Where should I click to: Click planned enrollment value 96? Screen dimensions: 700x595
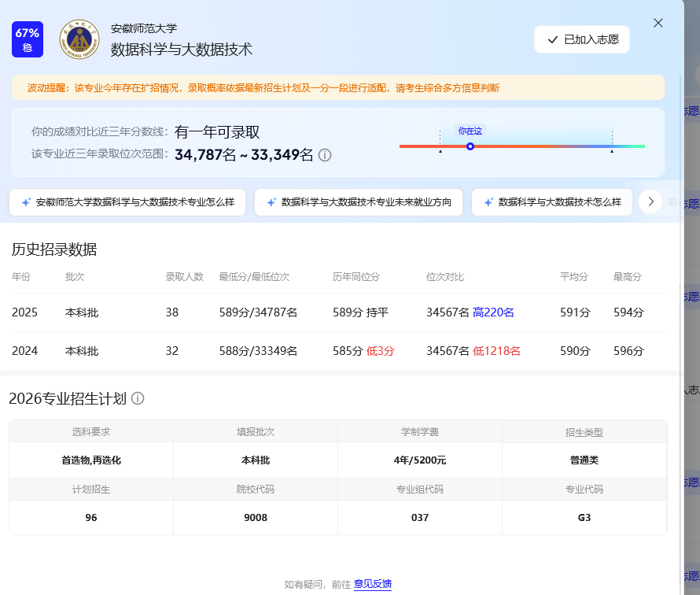pyautogui.click(x=91, y=517)
